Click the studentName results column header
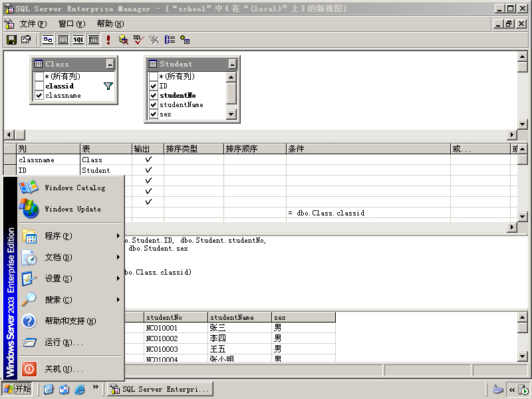 point(239,318)
